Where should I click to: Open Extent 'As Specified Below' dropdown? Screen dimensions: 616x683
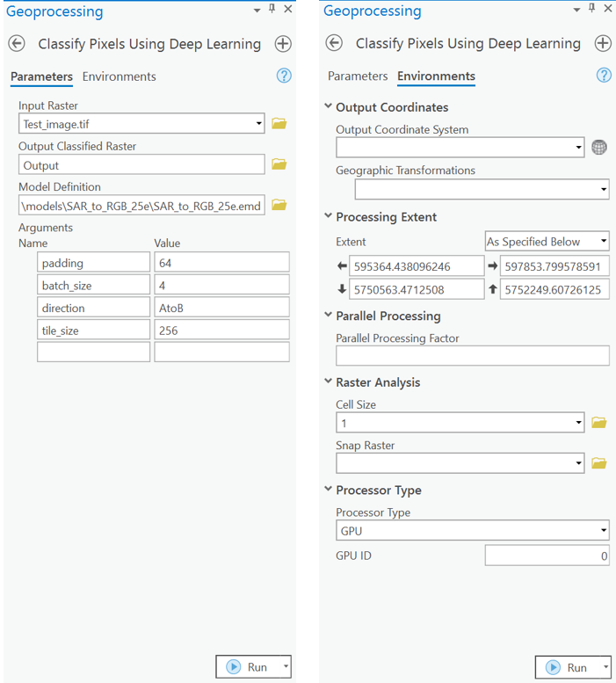[603, 241]
